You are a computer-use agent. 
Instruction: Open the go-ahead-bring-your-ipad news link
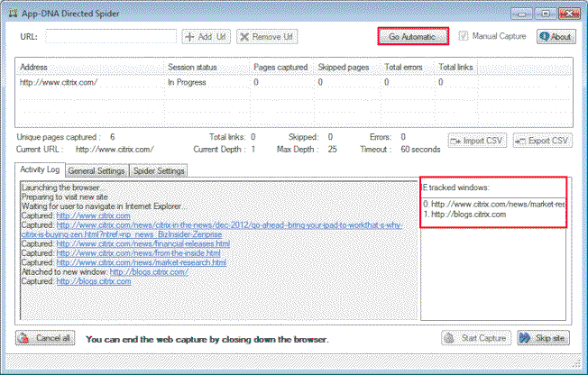[229, 225]
